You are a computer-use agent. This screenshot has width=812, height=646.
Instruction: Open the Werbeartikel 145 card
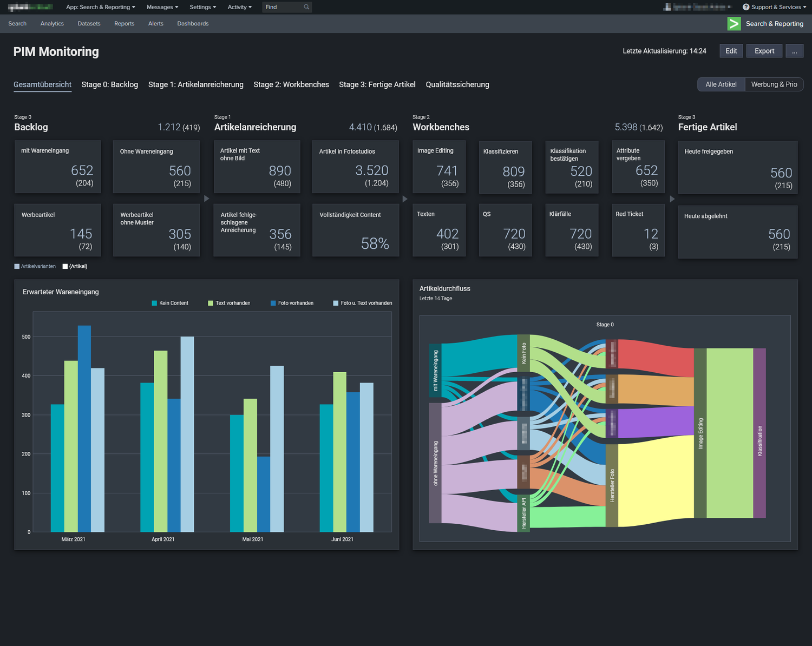[x=58, y=230]
